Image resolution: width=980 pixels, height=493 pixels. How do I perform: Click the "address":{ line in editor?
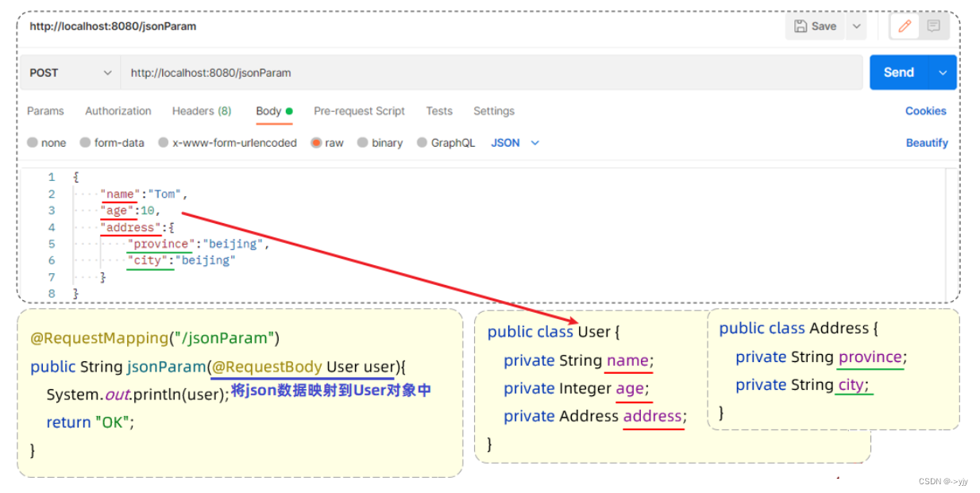pos(137,227)
